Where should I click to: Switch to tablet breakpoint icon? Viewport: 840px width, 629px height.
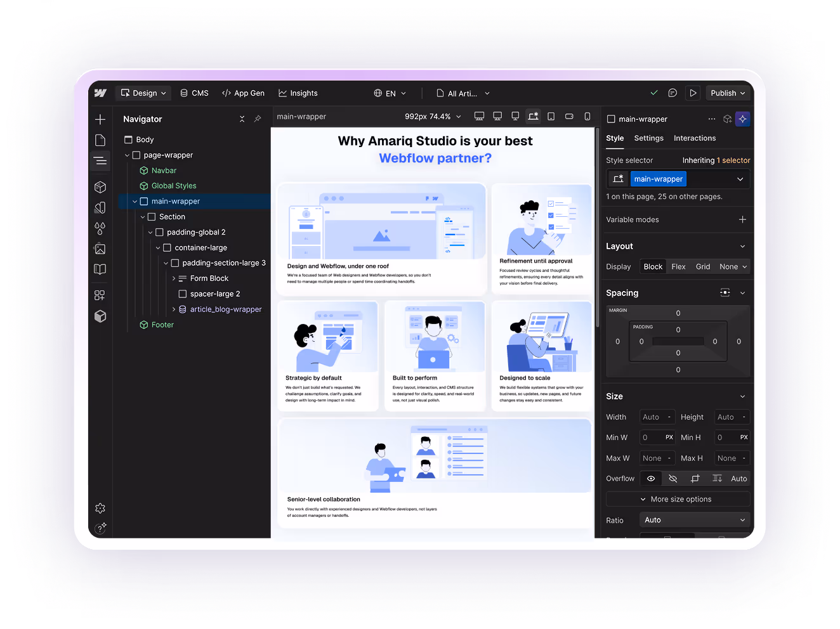551,117
